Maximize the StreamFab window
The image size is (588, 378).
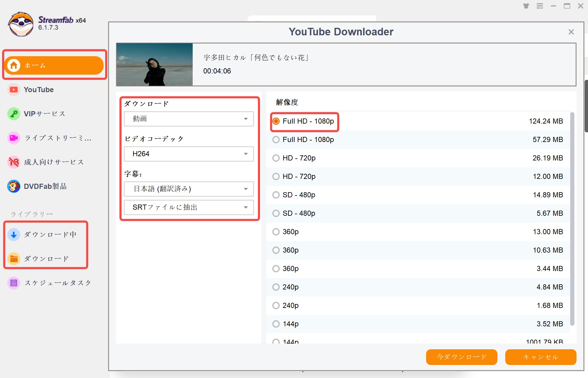coord(567,6)
